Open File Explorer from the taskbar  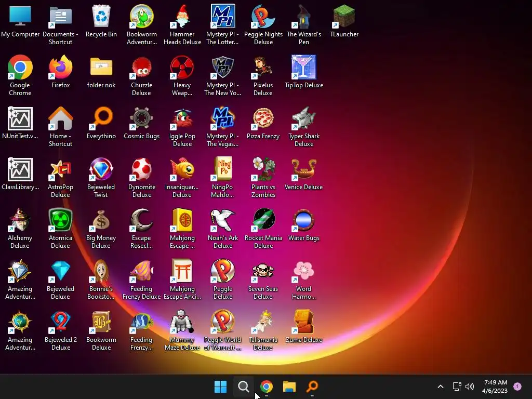(x=289, y=387)
